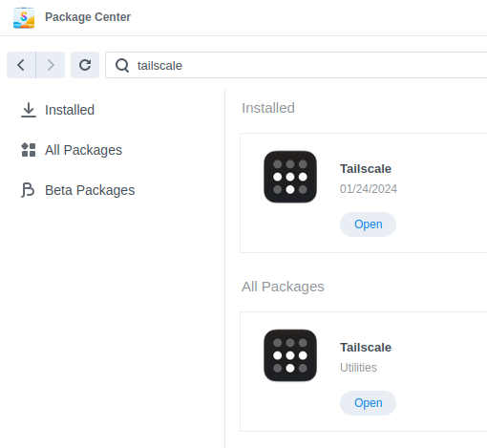The width and height of the screenshot is (487, 448).
Task: Switch to All Packages in sidebar
Action: (x=83, y=150)
